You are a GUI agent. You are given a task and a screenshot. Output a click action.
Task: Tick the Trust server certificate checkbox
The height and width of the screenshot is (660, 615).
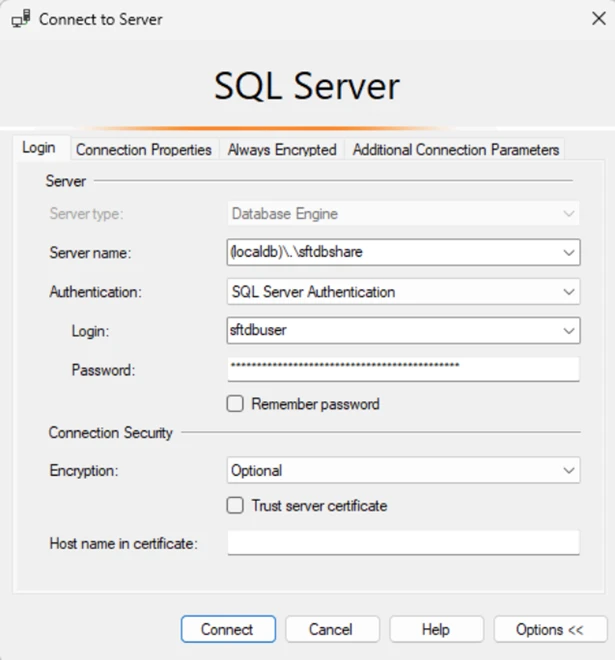236,506
